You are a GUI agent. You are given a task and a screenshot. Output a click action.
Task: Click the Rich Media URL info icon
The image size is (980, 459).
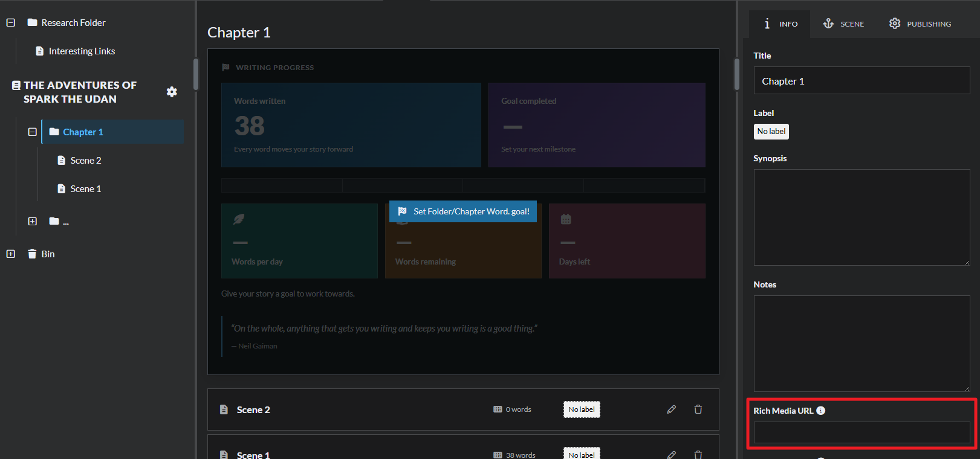tap(820, 411)
